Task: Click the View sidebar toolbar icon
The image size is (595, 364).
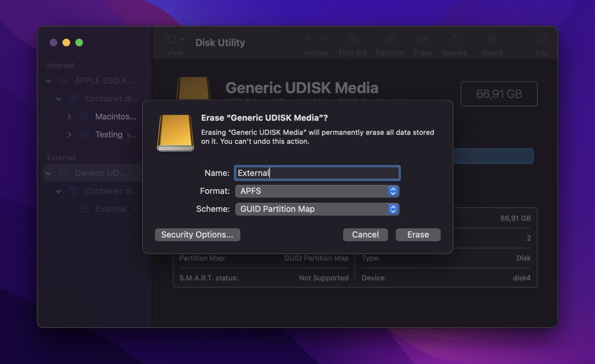Action: coord(171,39)
